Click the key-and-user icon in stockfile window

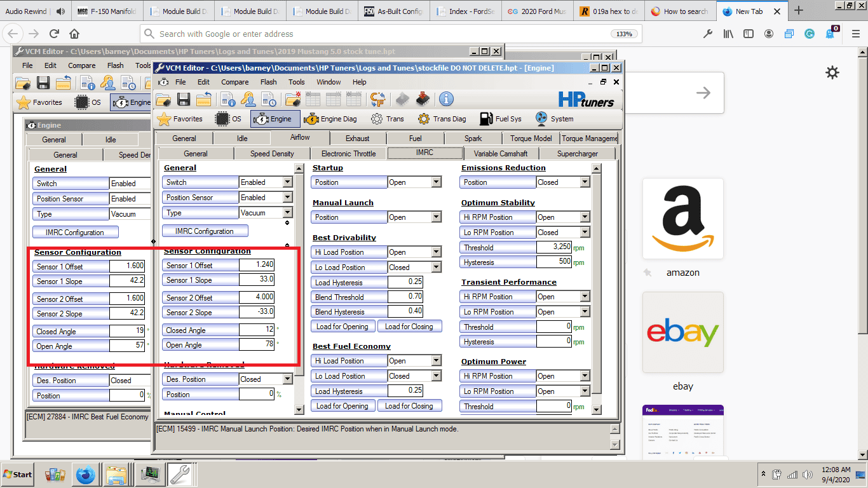[248, 99]
